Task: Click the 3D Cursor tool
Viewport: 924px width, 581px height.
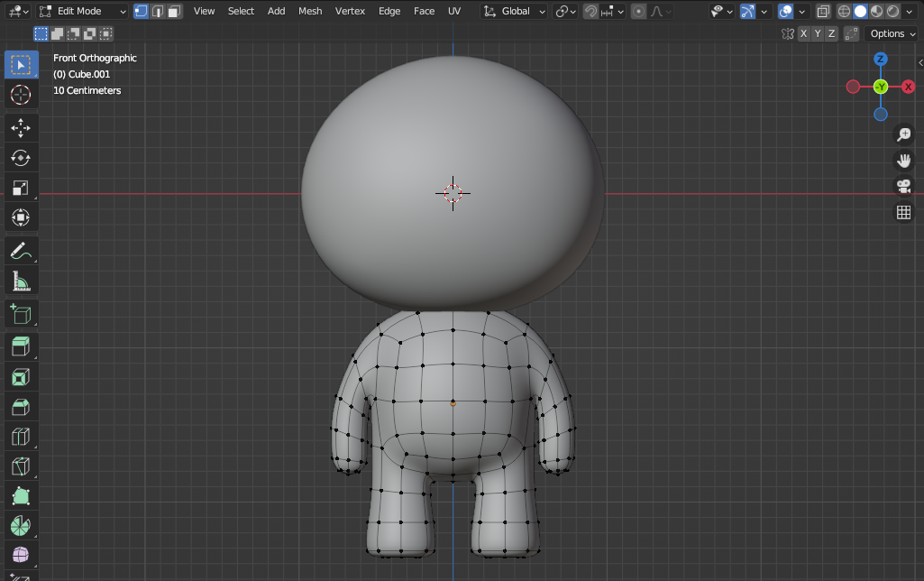Action: [x=20, y=95]
